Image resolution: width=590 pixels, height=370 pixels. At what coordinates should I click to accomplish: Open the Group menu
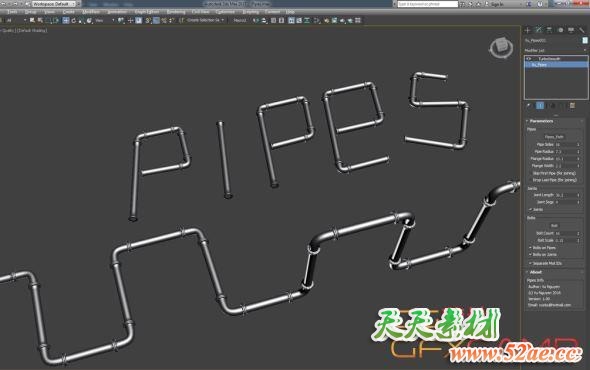31,12
